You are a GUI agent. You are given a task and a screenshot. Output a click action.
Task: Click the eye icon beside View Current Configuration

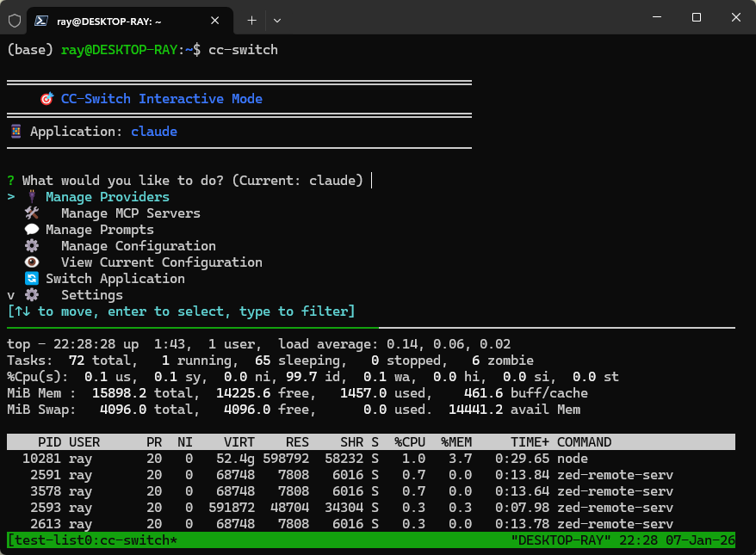32,262
